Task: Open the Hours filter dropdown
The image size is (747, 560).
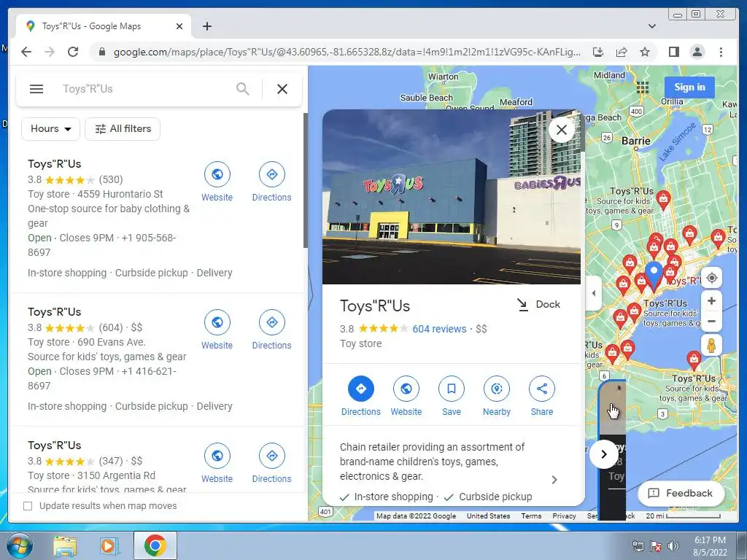Action: [50, 129]
